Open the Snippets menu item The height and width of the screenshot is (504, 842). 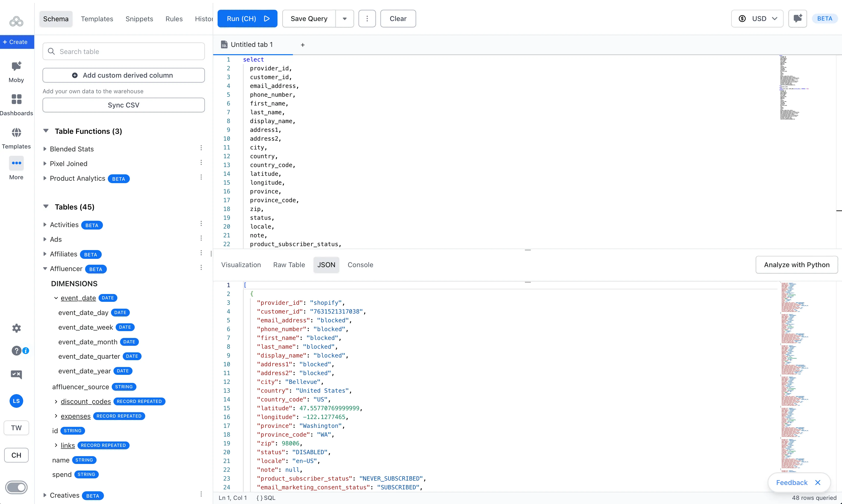tap(139, 19)
